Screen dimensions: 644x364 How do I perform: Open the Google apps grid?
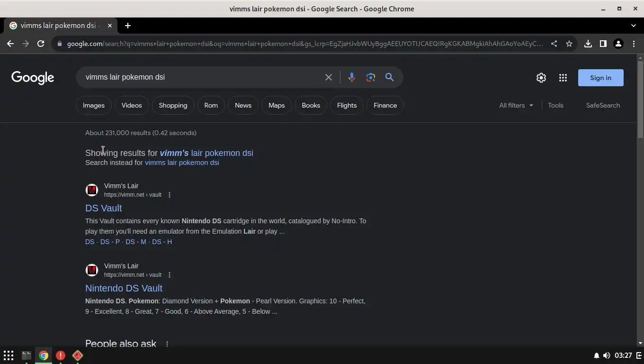click(x=563, y=78)
